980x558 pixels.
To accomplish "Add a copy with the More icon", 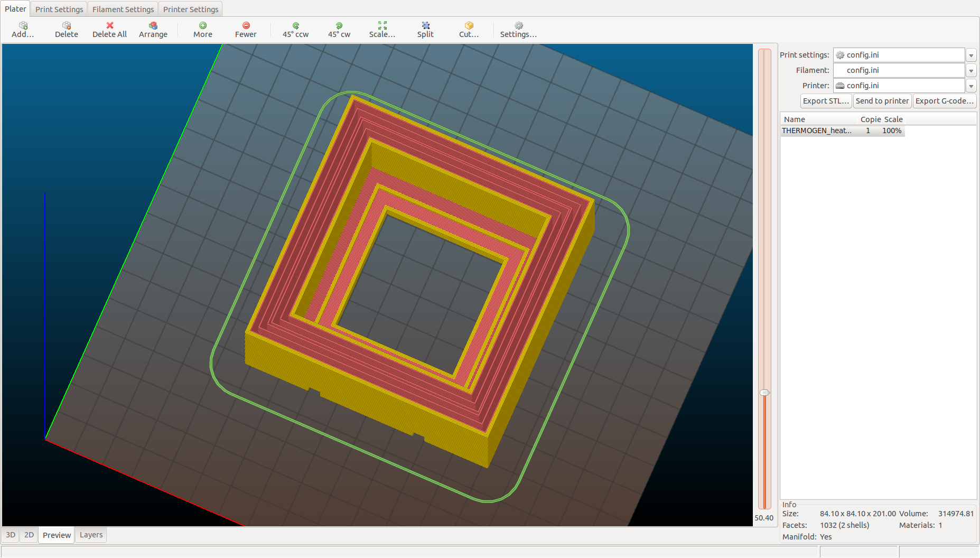I will (202, 26).
